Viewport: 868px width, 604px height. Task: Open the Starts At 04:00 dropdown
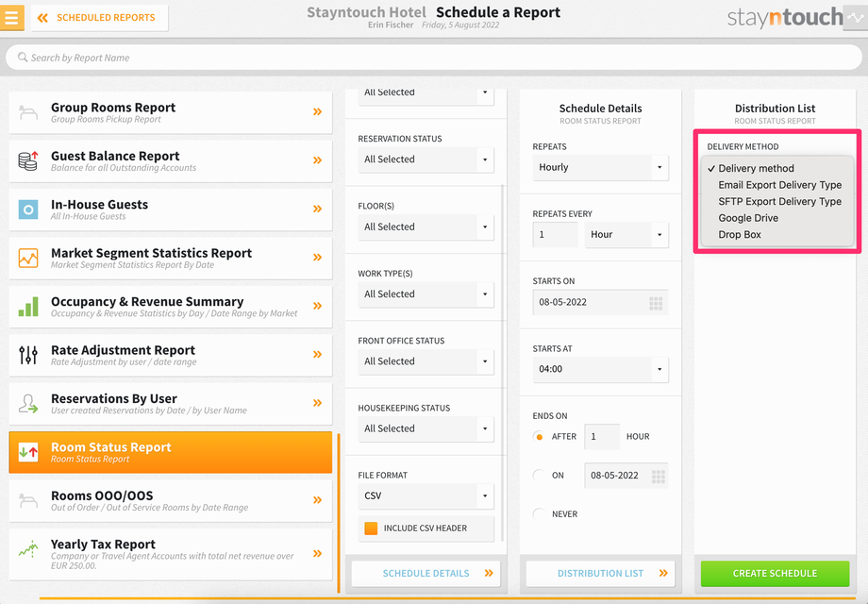600,369
